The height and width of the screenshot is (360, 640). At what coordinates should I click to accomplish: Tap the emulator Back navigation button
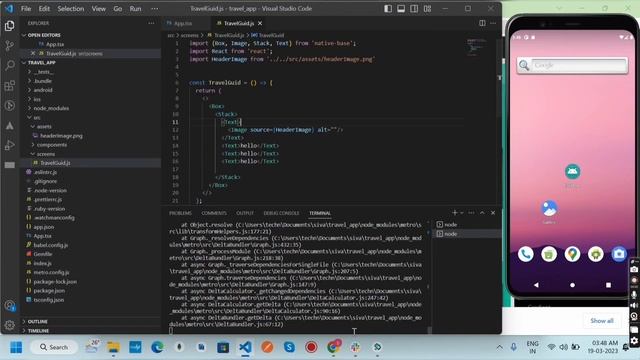coord(536,285)
